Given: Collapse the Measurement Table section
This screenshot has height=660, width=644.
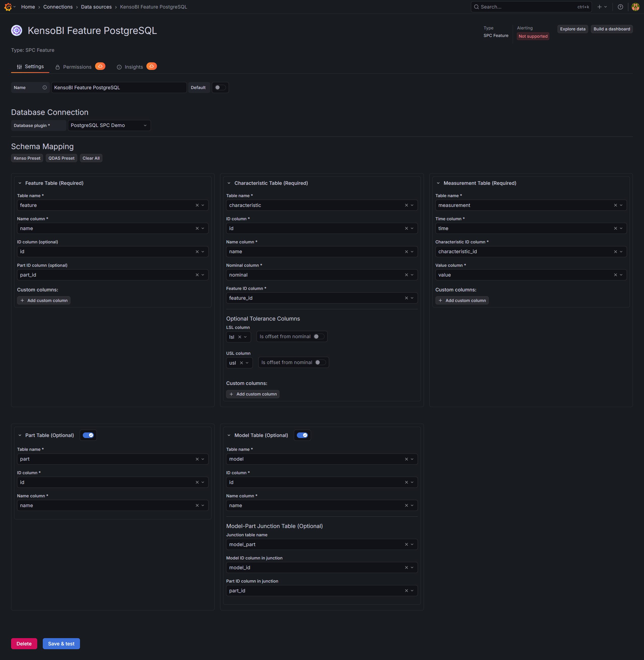Looking at the screenshot, I should [x=438, y=183].
